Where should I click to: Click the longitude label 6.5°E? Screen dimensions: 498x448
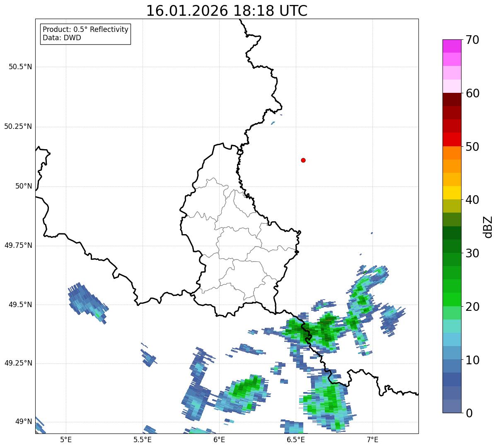296,439
